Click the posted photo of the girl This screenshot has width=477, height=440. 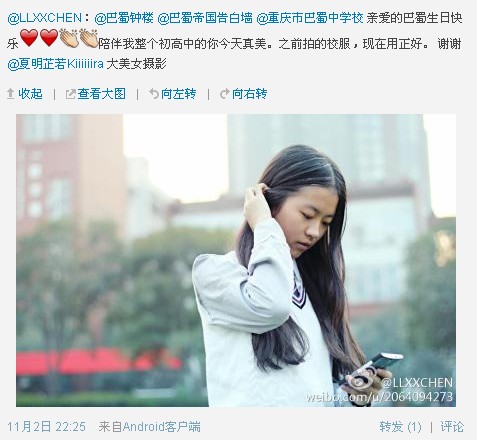236,260
